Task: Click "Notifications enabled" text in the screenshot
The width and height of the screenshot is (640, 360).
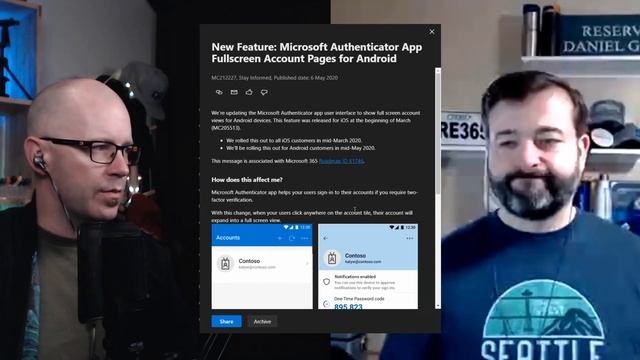Action: [x=355, y=276]
